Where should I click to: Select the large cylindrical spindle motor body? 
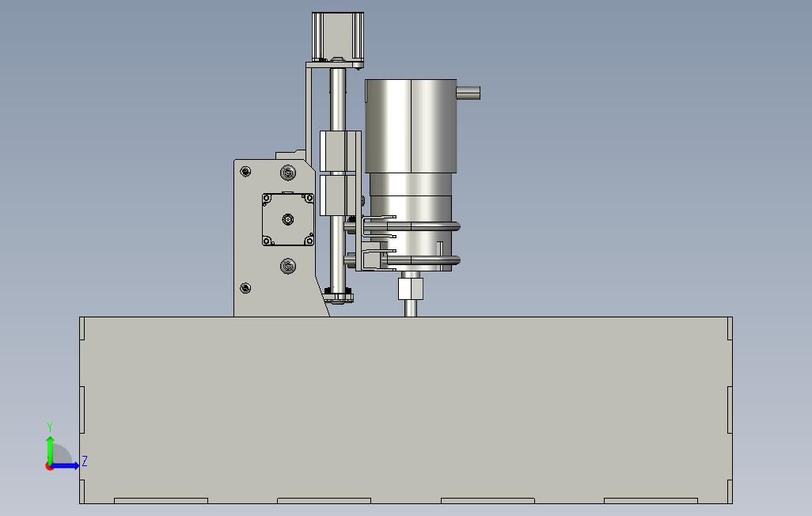[411, 126]
